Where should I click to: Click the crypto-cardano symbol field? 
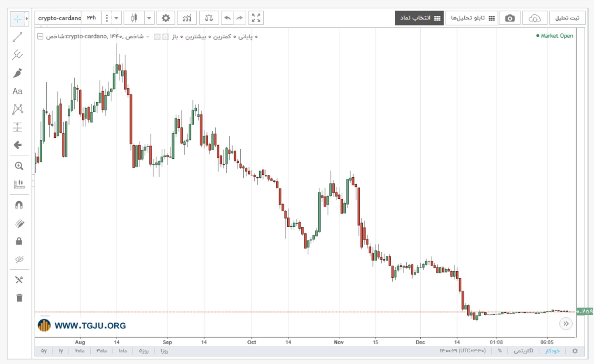[58, 18]
